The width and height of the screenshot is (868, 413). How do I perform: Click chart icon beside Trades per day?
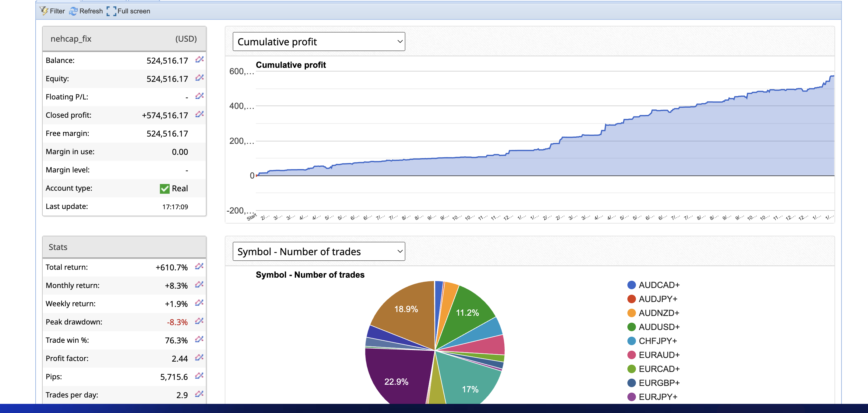pos(199,394)
